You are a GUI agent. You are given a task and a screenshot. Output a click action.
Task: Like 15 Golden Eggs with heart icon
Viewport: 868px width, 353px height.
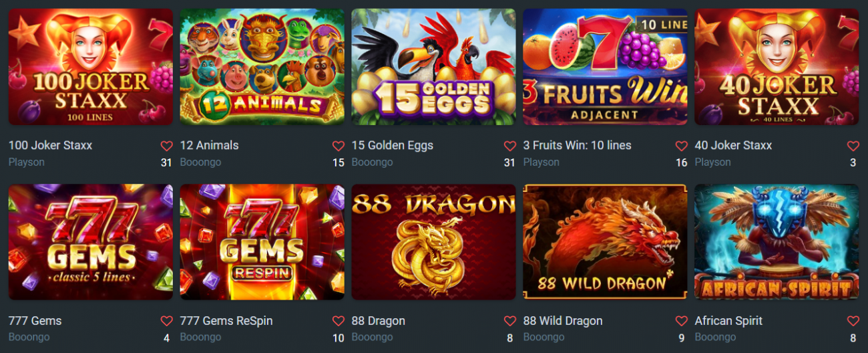coord(509,146)
